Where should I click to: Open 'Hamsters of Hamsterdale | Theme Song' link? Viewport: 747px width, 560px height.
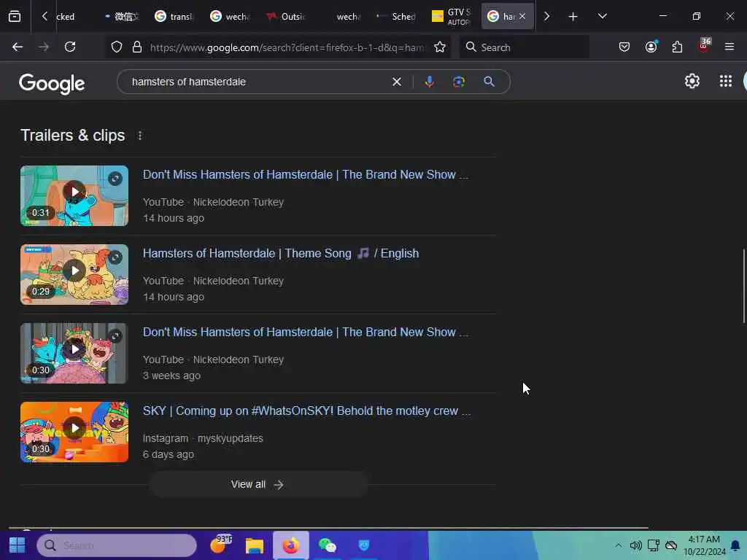point(281,253)
